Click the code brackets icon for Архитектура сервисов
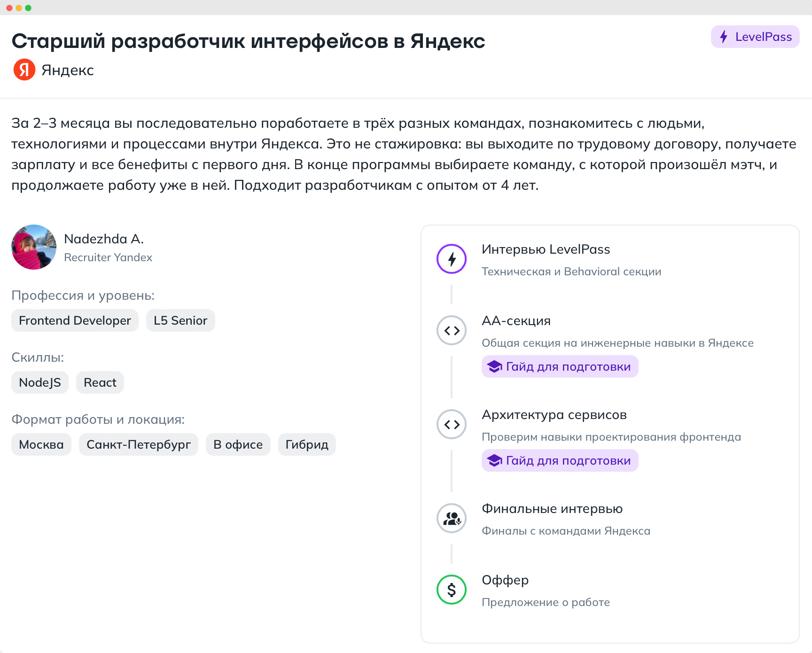Viewport: 812px width, 653px height. (452, 424)
